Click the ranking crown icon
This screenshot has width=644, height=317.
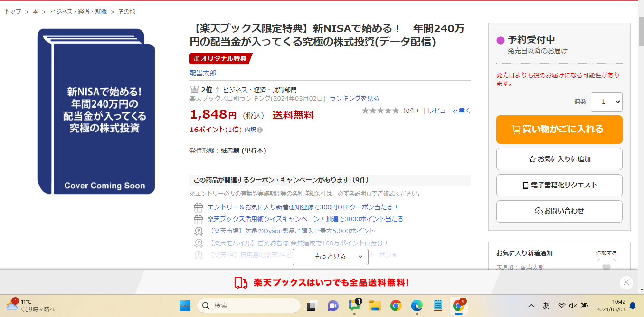point(194,89)
